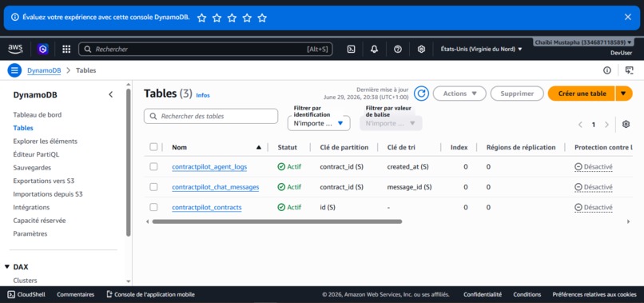The image size is (644, 303).
Task: Click the Clé de partition column header
Action: pyautogui.click(x=344, y=147)
